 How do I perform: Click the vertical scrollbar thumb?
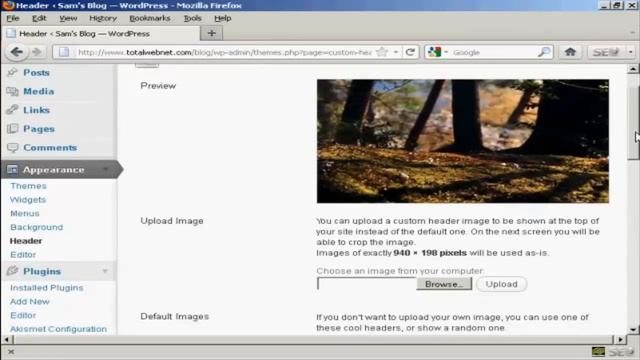(x=633, y=123)
